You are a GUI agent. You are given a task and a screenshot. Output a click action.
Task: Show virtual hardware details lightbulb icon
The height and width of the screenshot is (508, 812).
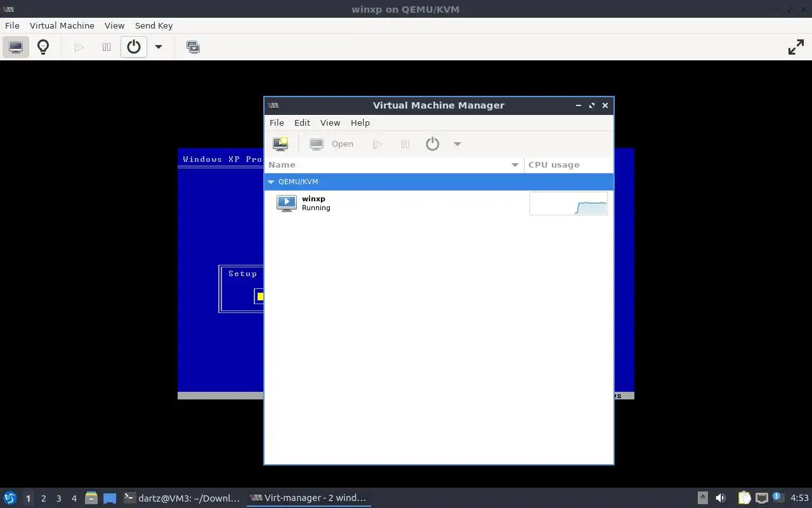[43, 47]
